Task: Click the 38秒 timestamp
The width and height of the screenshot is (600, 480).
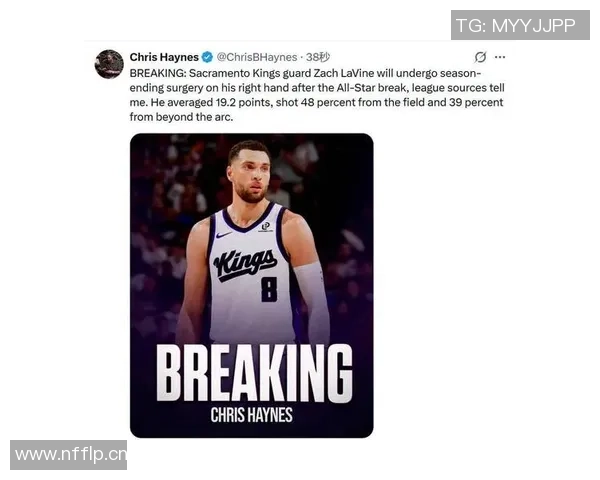Action: [x=318, y=57]
